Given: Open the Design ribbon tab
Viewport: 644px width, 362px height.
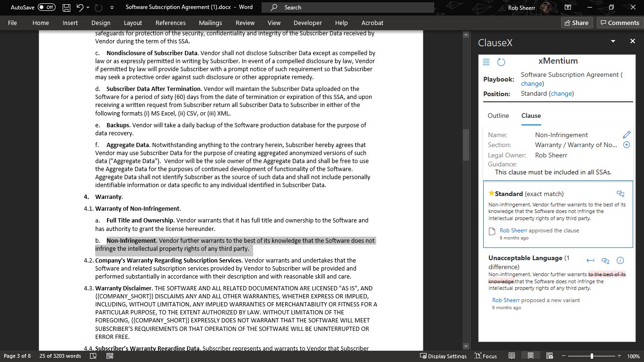Looking at the screenshot, I should 101,23.
